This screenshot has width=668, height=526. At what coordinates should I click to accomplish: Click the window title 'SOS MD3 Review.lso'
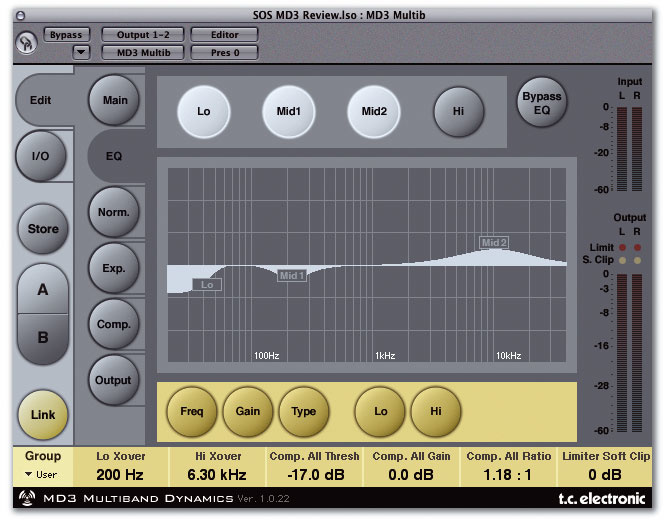(305, 15)
